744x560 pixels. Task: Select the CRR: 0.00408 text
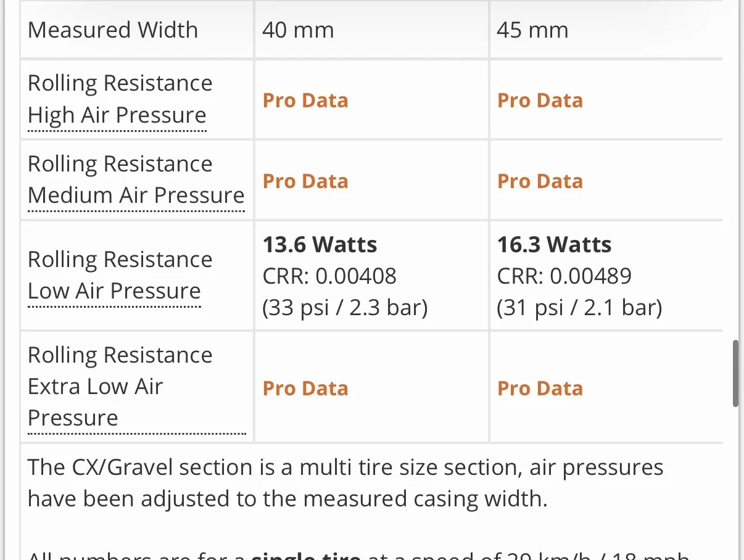pos(329,276)
